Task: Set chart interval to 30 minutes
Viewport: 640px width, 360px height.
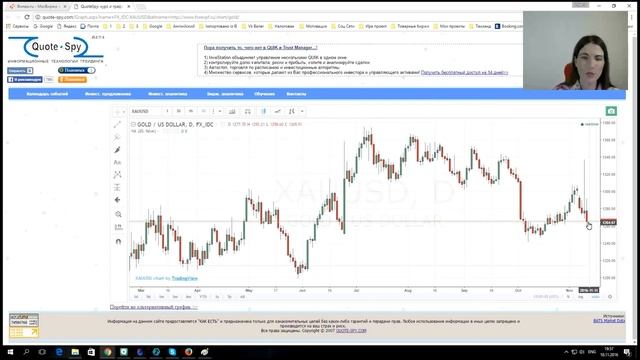Action: coord(178,111)
